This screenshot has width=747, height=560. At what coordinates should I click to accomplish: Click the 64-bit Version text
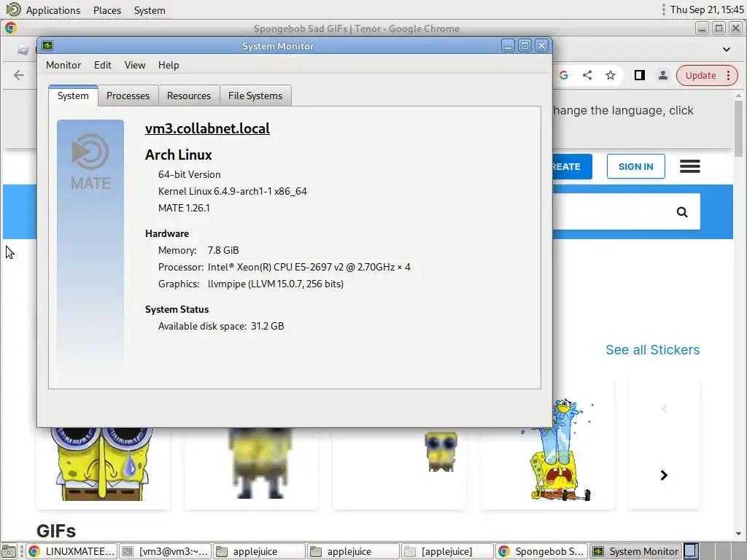pyautogui.click(x=189, y=175)
